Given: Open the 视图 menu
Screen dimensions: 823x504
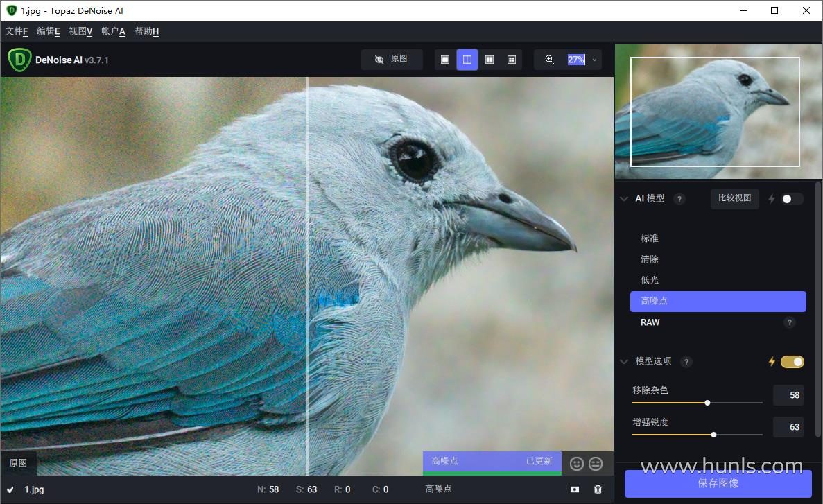Looking at the screenshot, I should coord(80,31).
